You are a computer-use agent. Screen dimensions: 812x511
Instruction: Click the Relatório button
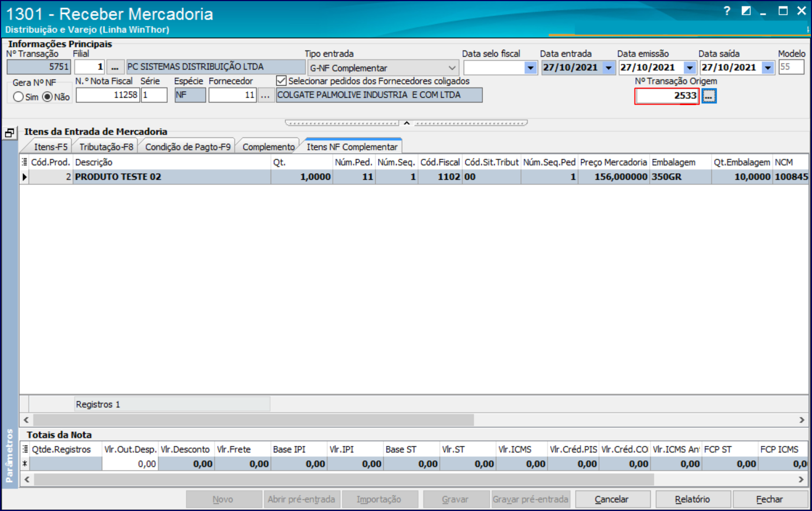(x=692, y=499)
